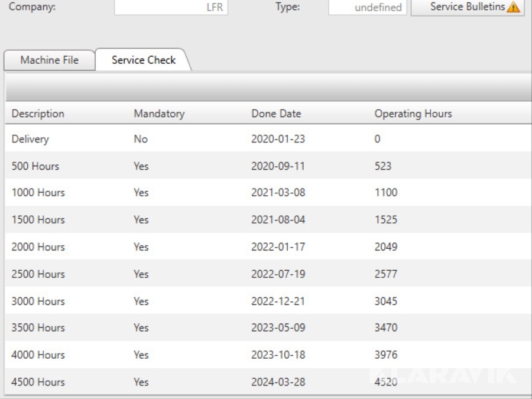
Task: Click the operating hours value 2577
Action: (386, 274)
